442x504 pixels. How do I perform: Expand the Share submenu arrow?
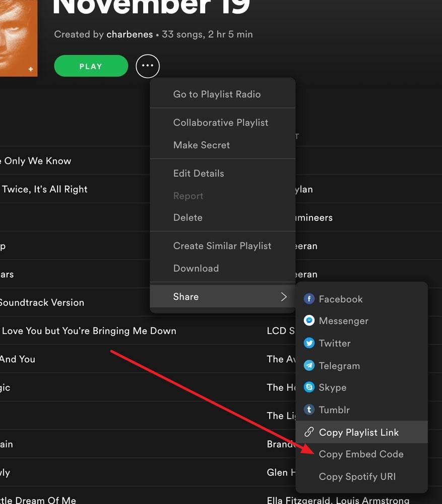283,296
